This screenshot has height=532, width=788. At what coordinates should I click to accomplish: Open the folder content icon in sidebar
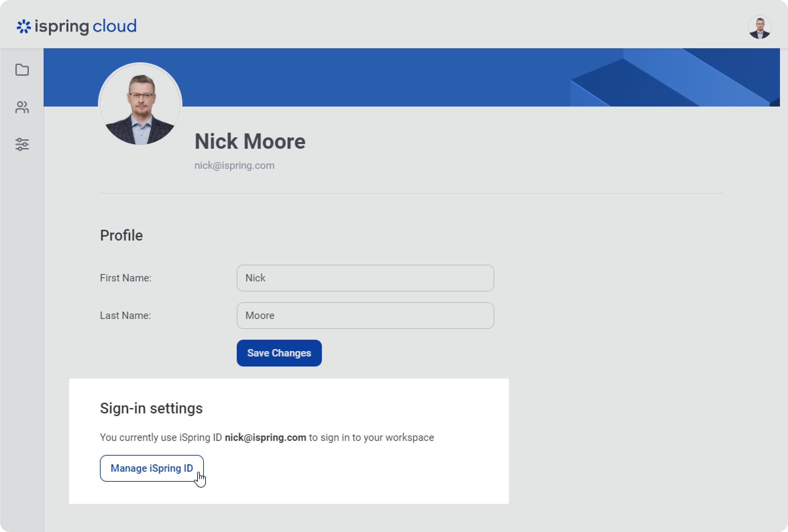[22, 70]
